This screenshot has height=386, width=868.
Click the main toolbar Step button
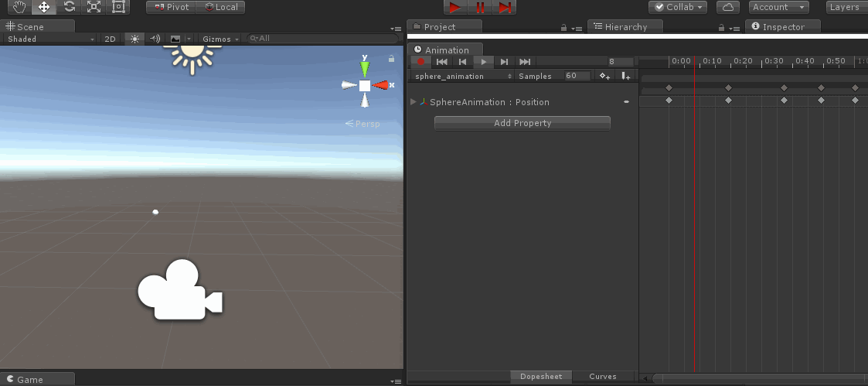(504, 7)
